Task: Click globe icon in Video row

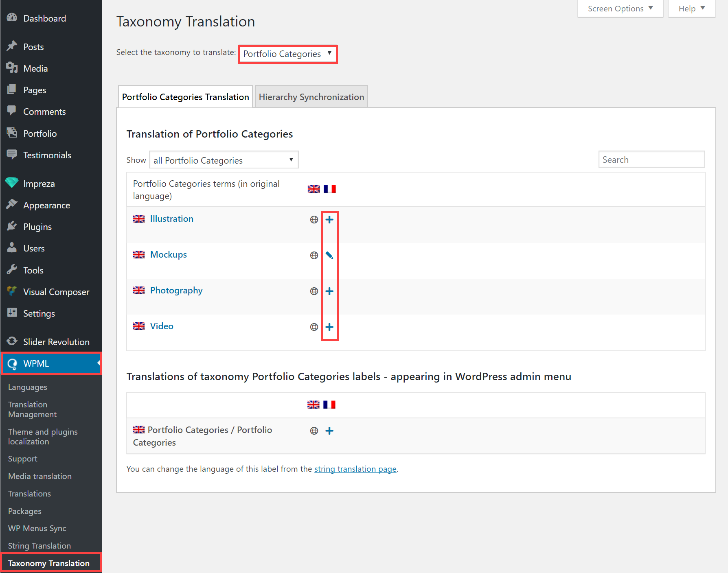Action: click(x=314, y=327)
